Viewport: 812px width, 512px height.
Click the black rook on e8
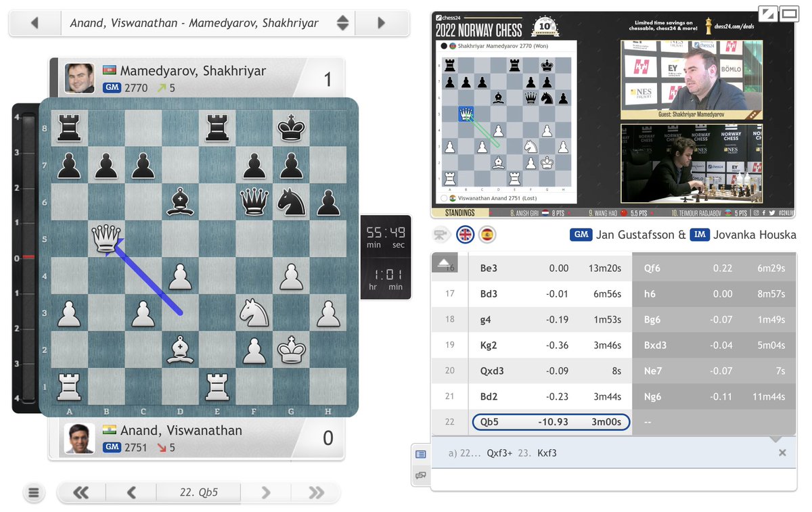(217, 129)
